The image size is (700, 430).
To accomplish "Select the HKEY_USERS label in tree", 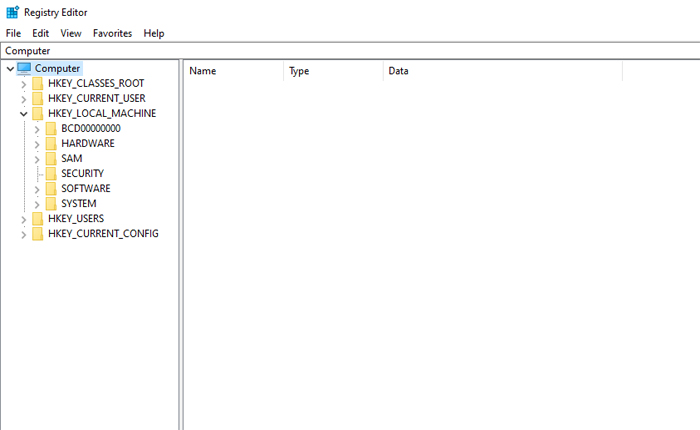I will (75, 219).
